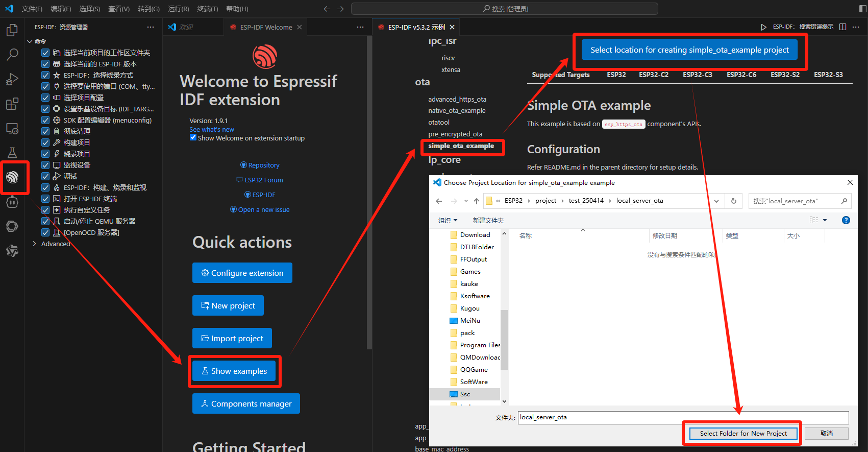This screenshot has width=868, height=452.
Task: Click the robot face icon in the activity bar
Action: (x=12, y=202)
